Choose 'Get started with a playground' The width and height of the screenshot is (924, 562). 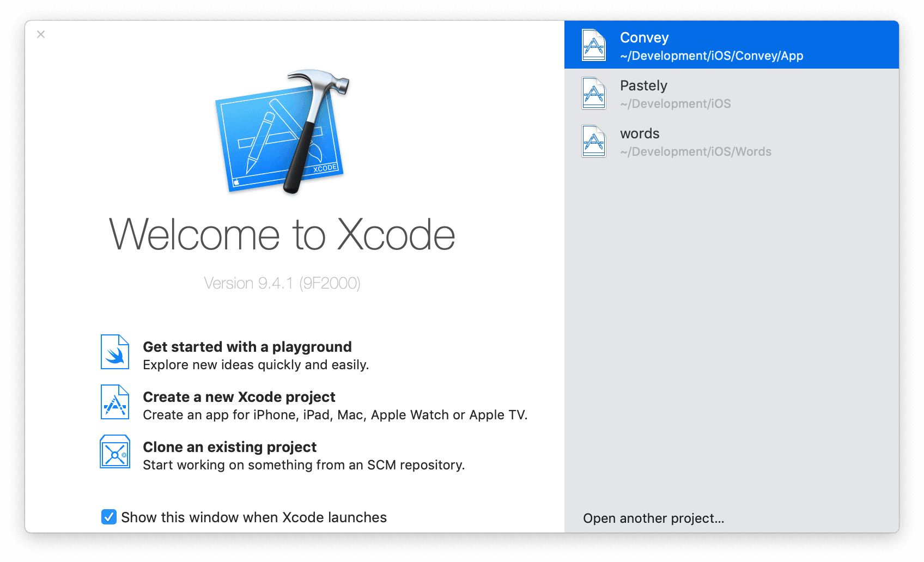pyautogui.click(x=247, y=347)
